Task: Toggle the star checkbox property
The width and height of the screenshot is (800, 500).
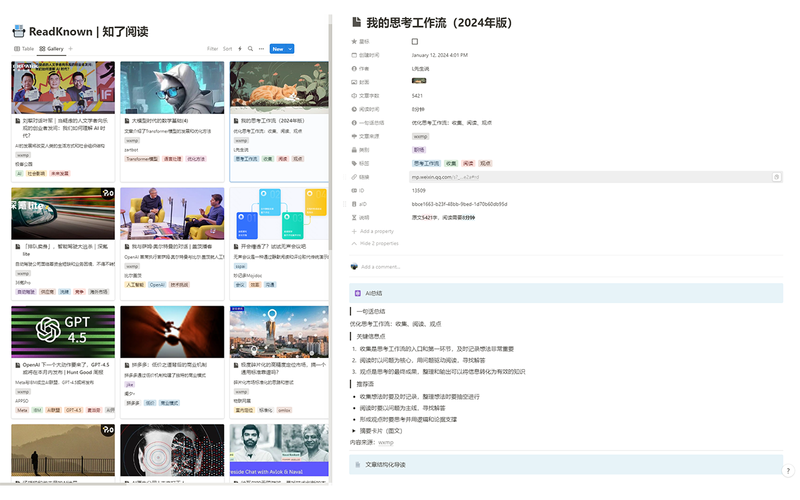Action: (x=415, y=41)
